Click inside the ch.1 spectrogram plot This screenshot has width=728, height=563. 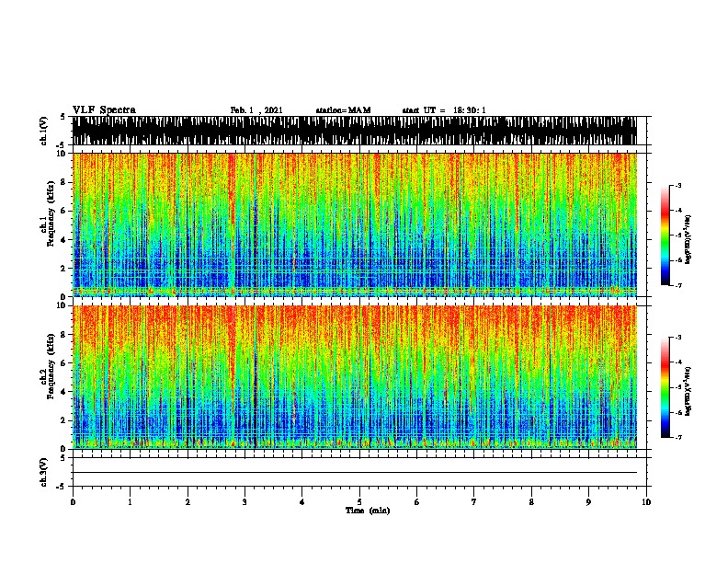[x=355, y=224]
